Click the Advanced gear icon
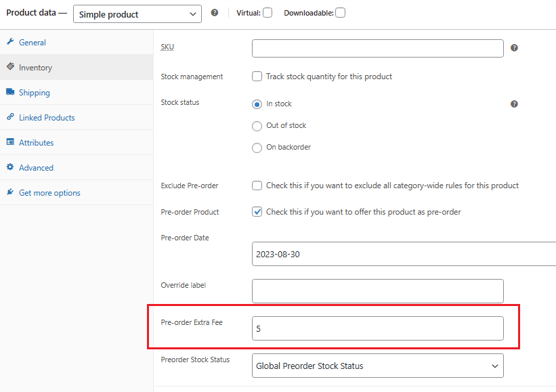This screenshot has height=392, width=556. point(10,167)
